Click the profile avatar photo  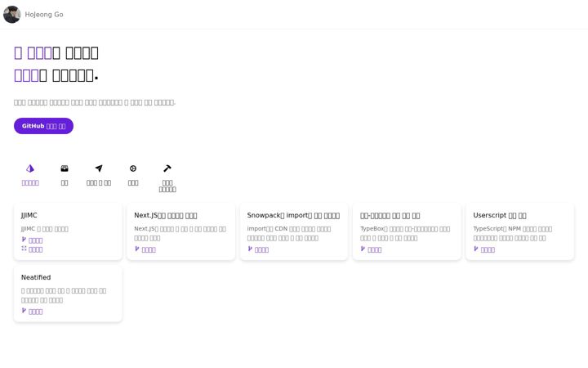coord(12,14)
